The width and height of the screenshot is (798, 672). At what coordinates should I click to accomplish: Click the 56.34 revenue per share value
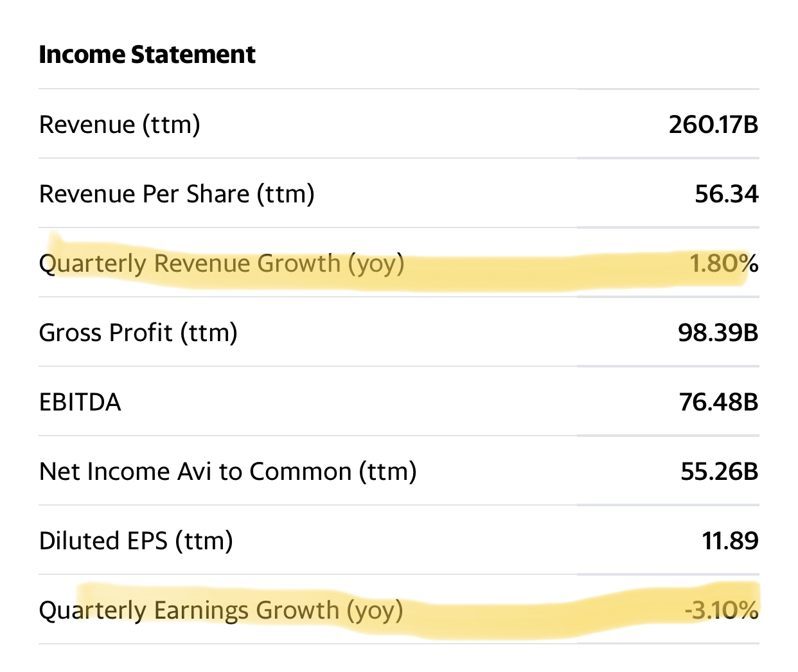tap(726, 194)
